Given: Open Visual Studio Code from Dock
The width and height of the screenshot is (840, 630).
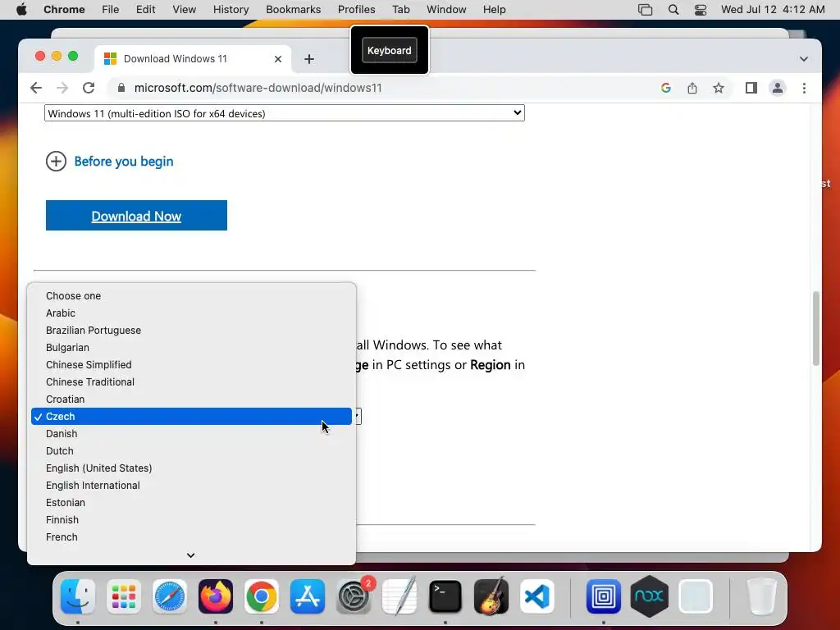Looking at the screenshot, I should (x=536, y=596).
